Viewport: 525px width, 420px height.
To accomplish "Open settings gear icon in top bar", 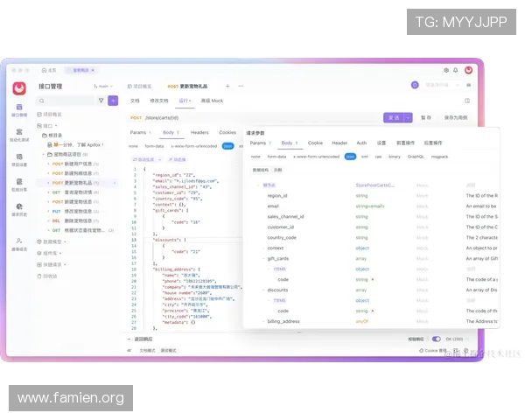I will pyautogui.click(x=446, y=69).
